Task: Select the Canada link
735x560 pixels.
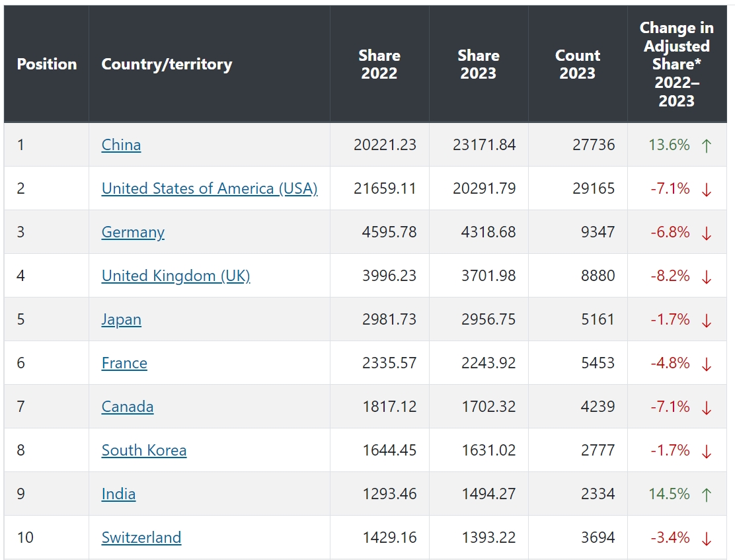Action: [x=128, y=407]
